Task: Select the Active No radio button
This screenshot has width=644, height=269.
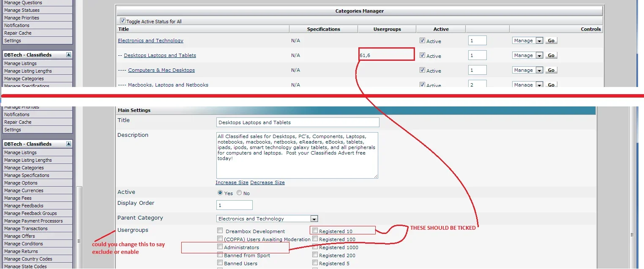Action: (x=239, y=193)
